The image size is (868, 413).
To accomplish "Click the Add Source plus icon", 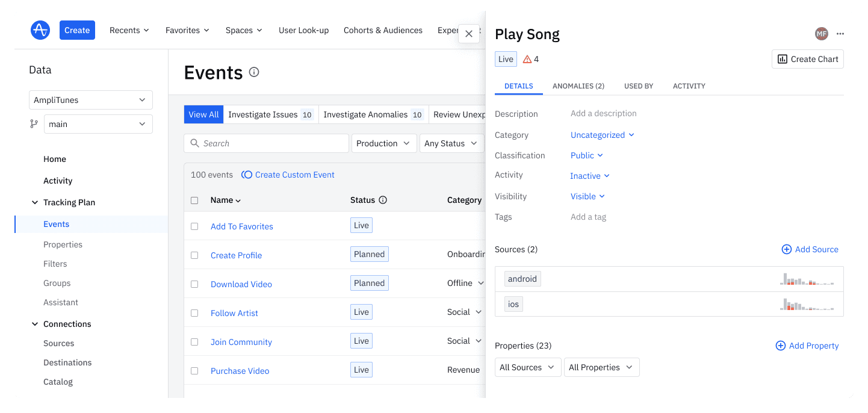I will point(786,249).
